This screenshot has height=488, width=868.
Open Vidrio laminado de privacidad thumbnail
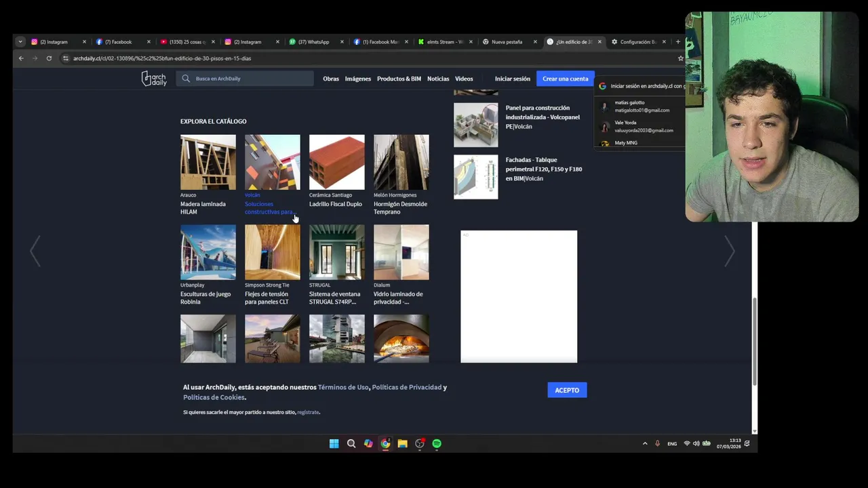tap(401, 252)
